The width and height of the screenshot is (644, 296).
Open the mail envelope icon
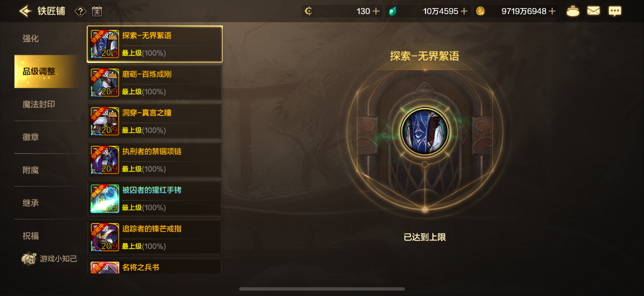593,11
